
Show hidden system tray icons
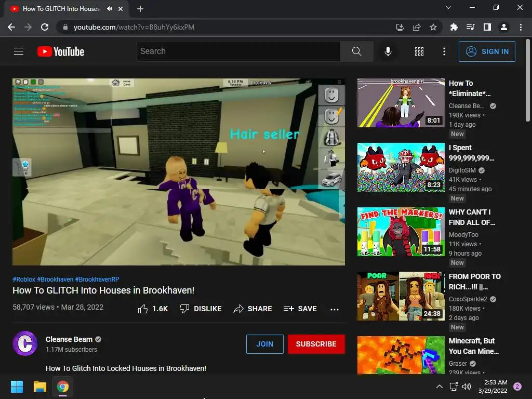[440, 387]
